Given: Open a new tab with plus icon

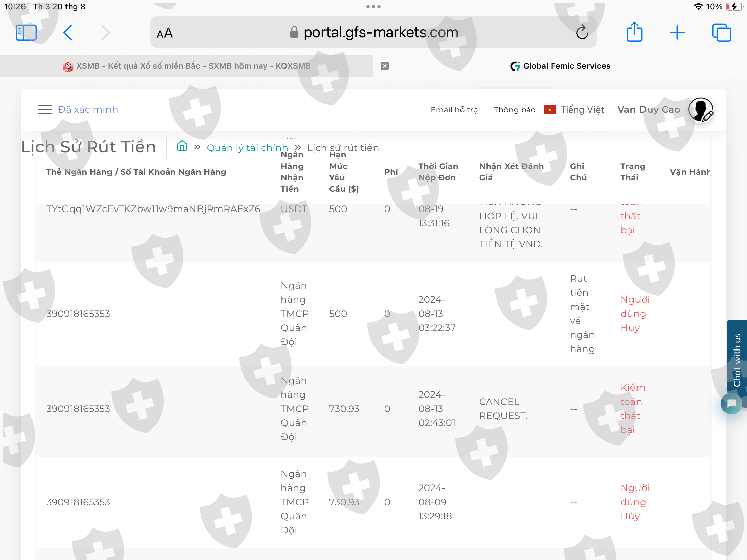Looking at the screenshot, I should tap(677, 33).
